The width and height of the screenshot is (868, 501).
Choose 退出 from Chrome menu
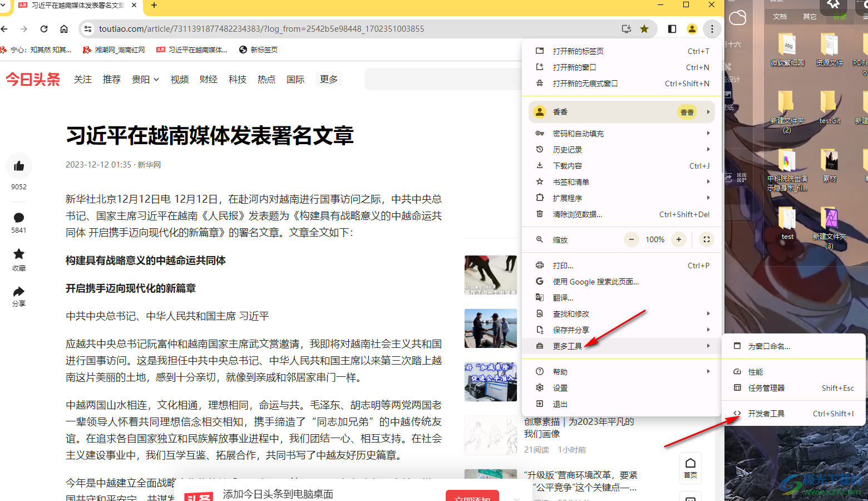pos(622,404)
